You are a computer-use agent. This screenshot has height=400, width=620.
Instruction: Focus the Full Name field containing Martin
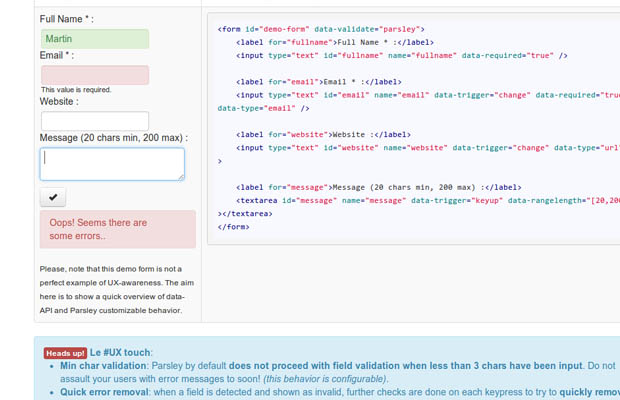click(95, 39)
